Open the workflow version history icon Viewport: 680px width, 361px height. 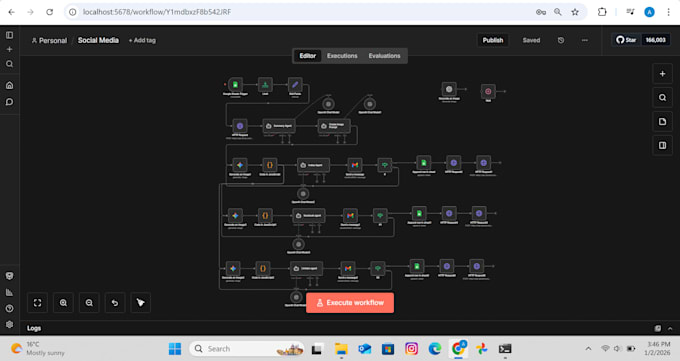pyautogui.click(x=561, y=40)
